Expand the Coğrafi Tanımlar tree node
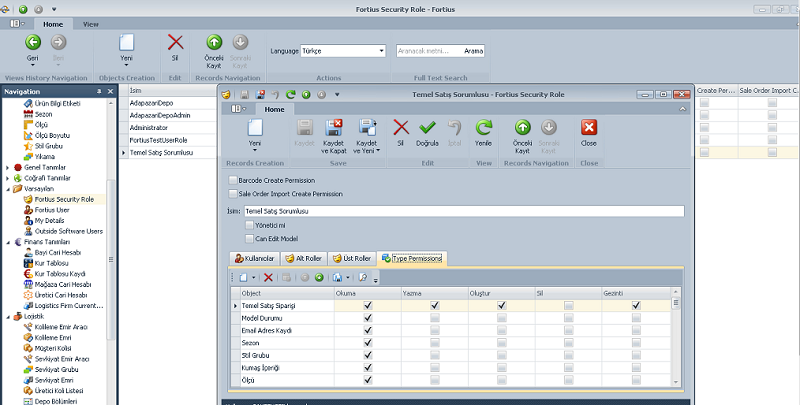Image resolution: width=800 pixels, height=405 pixels. point(7,178)
